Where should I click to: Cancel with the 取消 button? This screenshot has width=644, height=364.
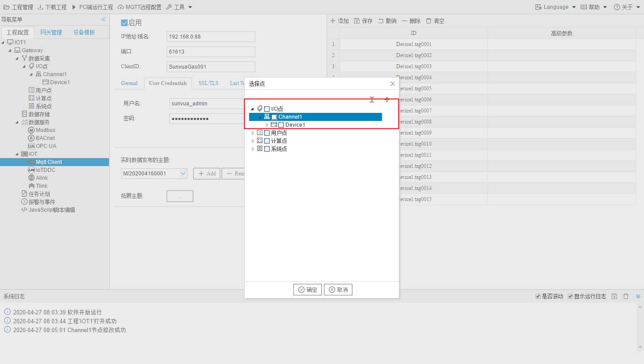pyautogui.click(x=338, y=290)
